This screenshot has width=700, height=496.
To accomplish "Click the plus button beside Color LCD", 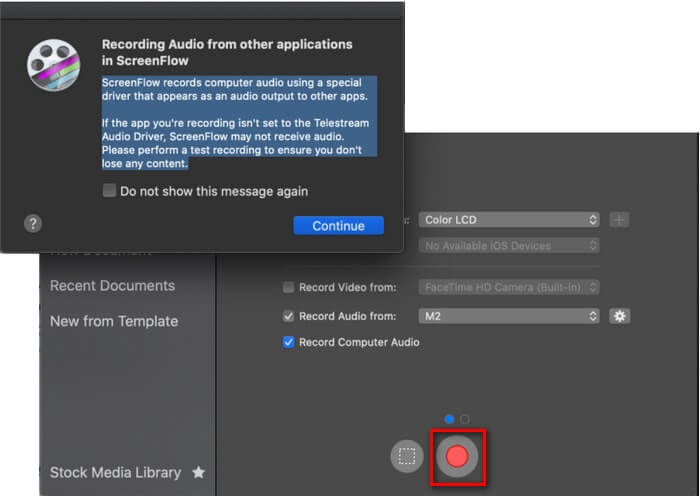I will 620,219.
